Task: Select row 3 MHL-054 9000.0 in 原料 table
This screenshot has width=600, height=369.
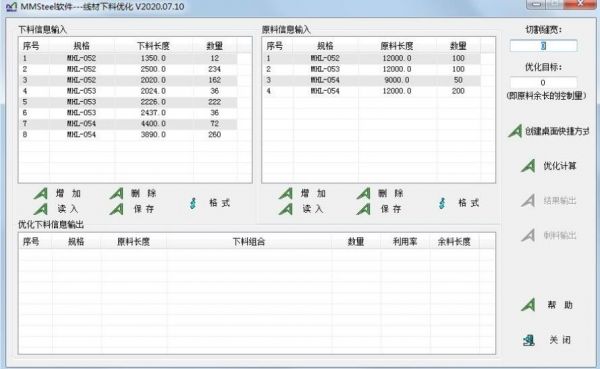Action: [372, 80]
